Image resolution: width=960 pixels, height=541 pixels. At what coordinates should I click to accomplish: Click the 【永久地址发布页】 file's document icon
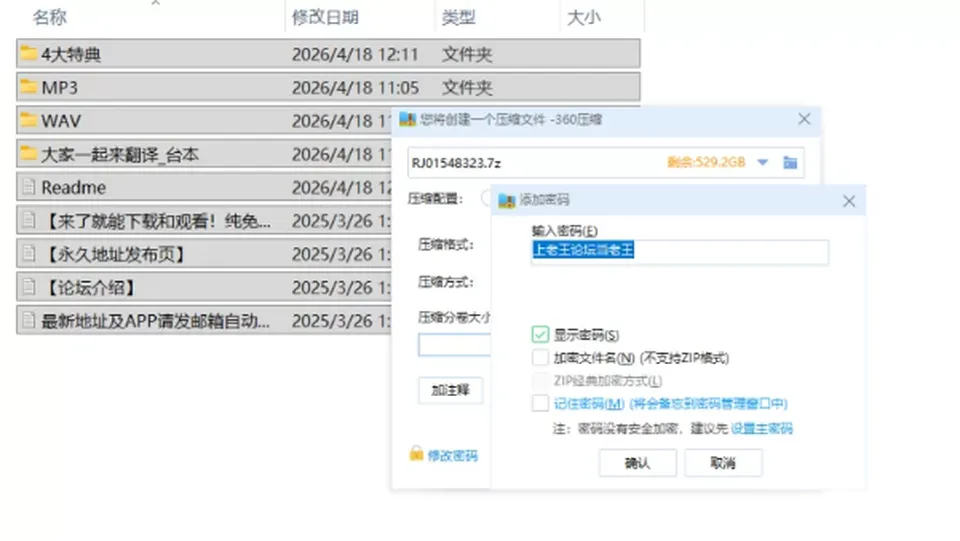pos(28,253)
